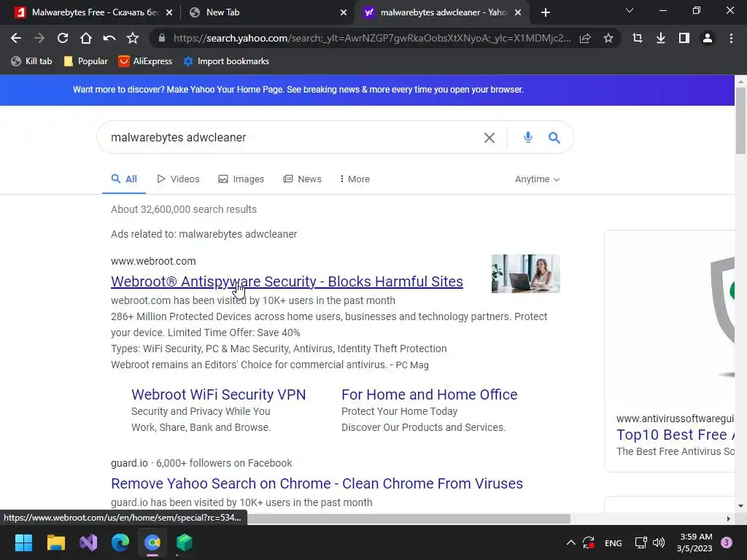Close the Malwarebytes Free tab
This screenshot has width=747, height=560.
point(169,12)
